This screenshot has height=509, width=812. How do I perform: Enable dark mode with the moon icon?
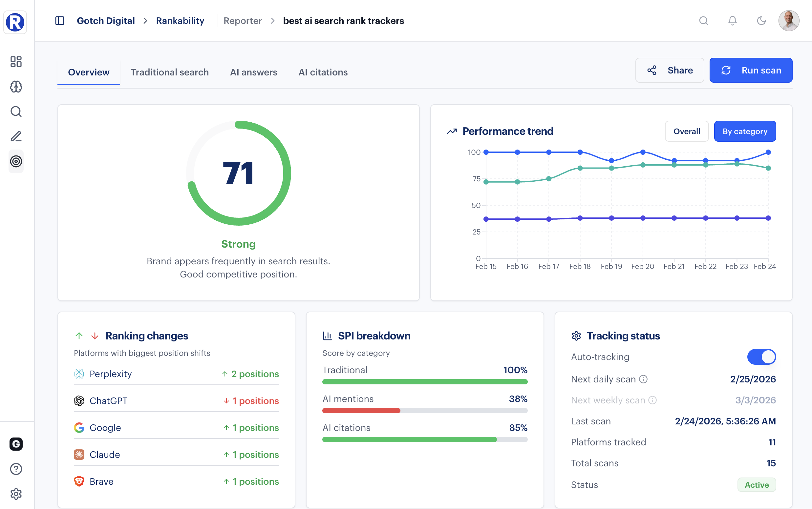761,21
